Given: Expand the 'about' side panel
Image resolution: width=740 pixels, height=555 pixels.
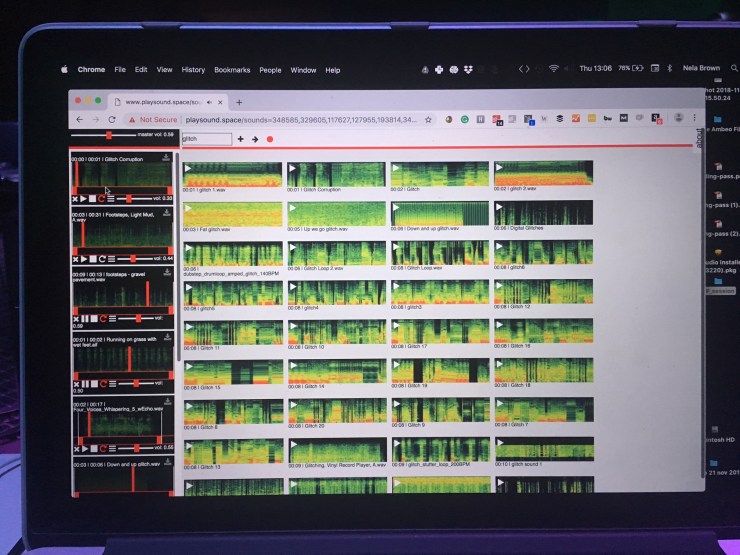Looking at the screenshot, I should 699,138.
